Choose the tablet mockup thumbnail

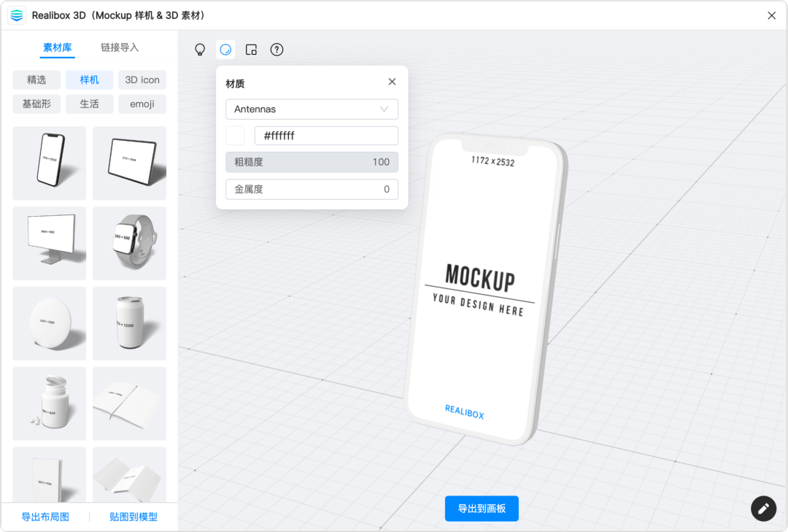coord(130,163)
